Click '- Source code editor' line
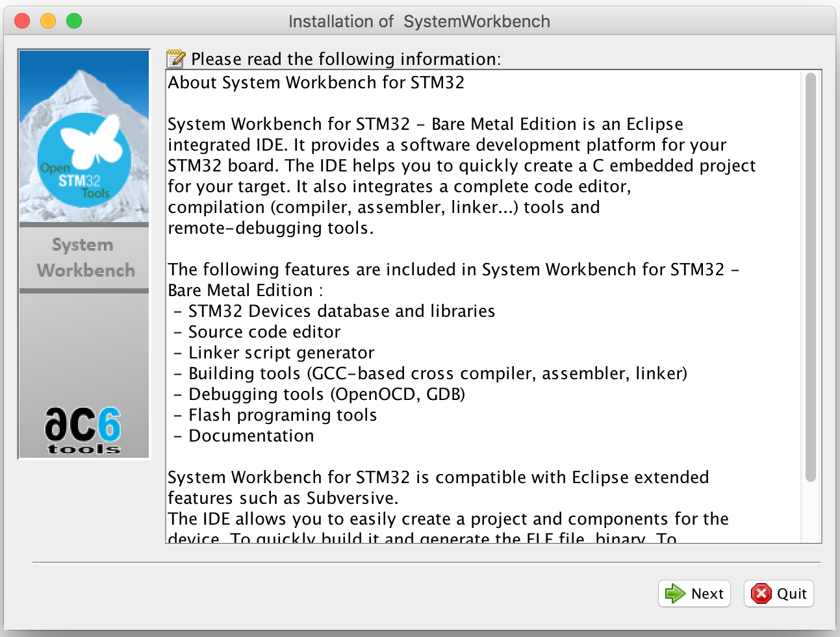 [257, 332]
